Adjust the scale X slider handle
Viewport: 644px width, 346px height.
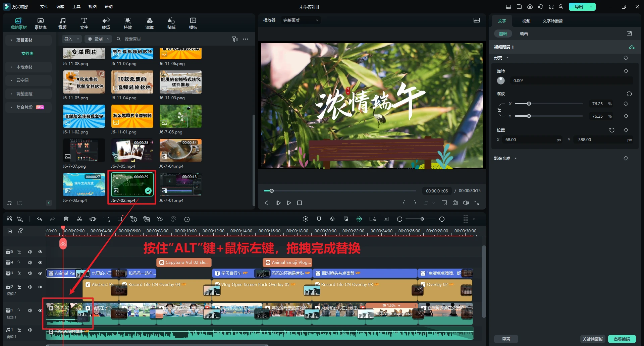coord(529,104)
